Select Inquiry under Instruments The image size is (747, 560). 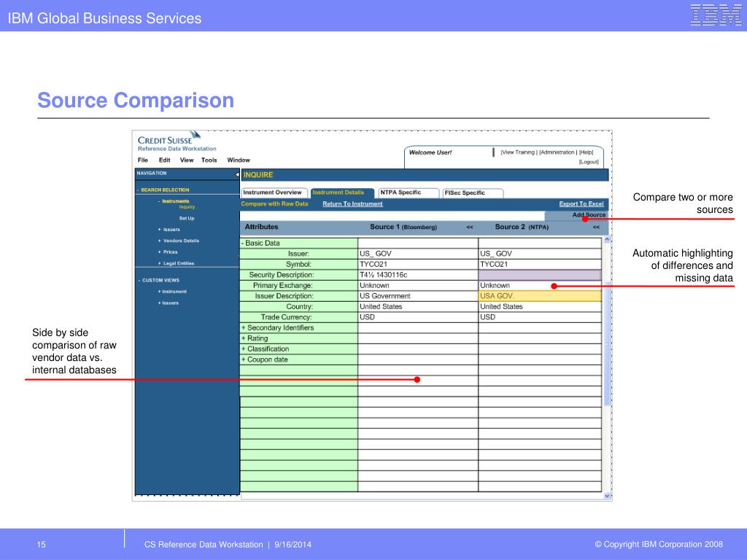pyautogui.click(x=187, y=206)
